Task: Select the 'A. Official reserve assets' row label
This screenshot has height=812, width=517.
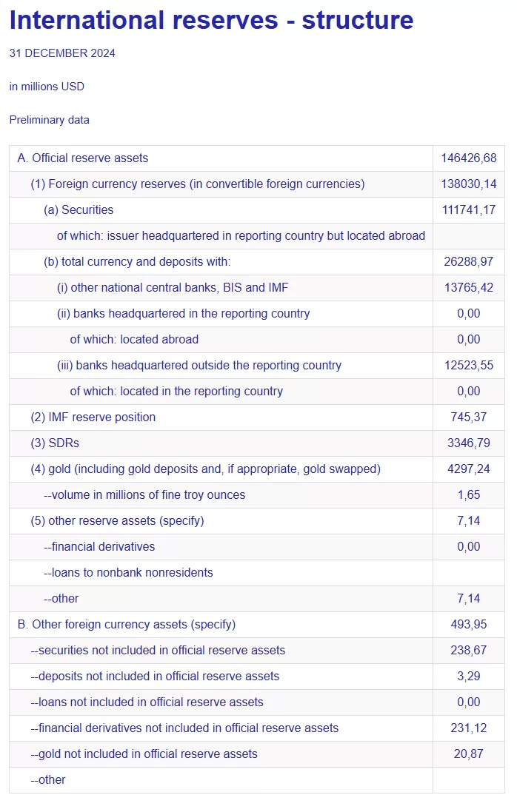Action: [82, 158]
